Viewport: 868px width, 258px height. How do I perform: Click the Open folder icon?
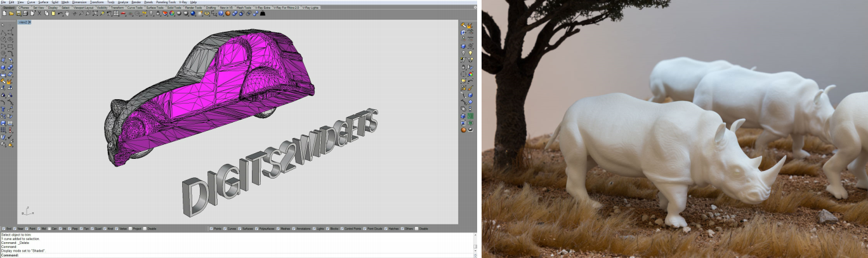click(11, 13)
